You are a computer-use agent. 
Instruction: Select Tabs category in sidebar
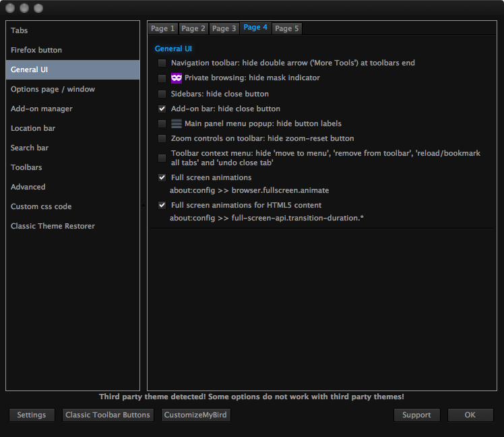click(73, 30)
